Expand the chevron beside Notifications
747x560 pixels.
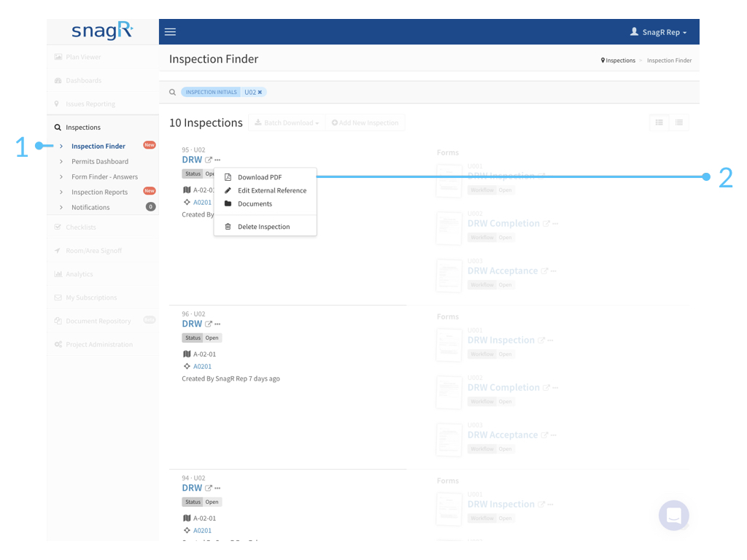coord(61,208)
